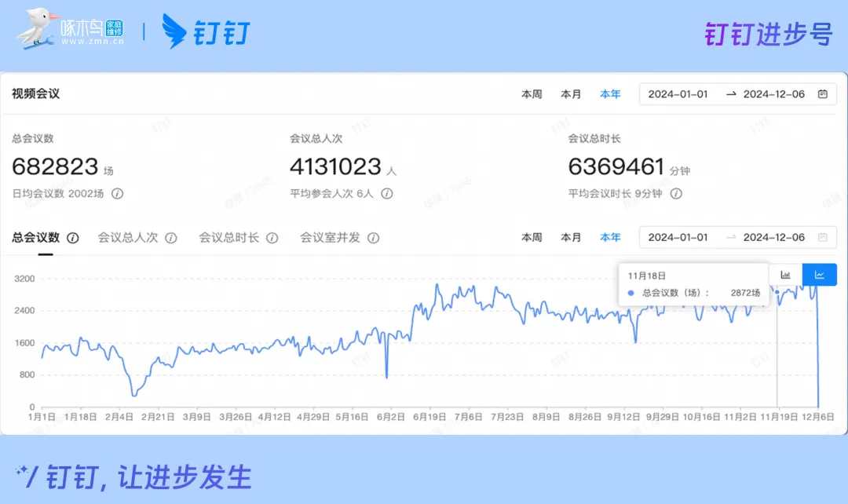Viewport: 848px width, 504px height.
Task: Click the 9月12日 x-axis label
Action: [x=623, y=417]
